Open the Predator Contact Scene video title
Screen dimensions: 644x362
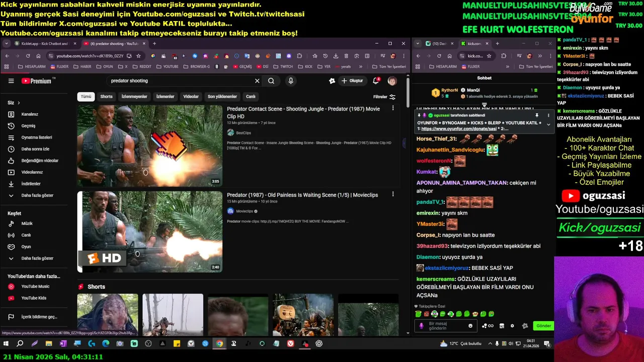pos(303,112)
